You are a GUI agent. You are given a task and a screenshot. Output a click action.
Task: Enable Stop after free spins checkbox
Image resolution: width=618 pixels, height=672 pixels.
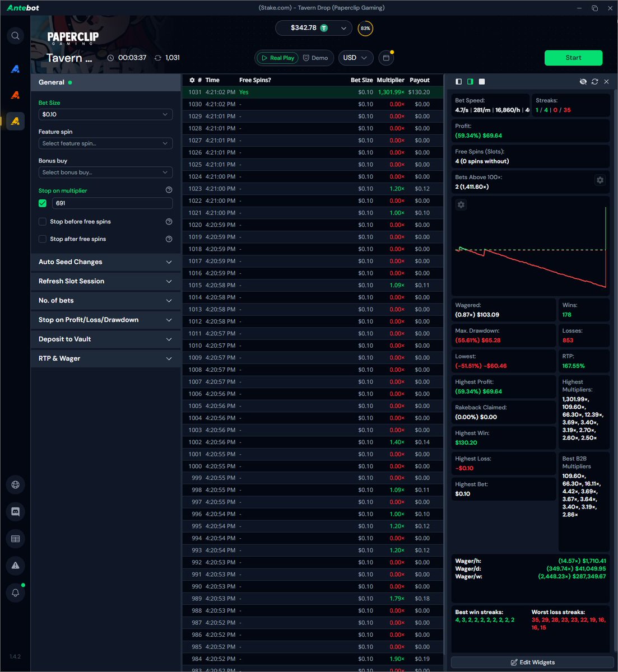(43, 239)
